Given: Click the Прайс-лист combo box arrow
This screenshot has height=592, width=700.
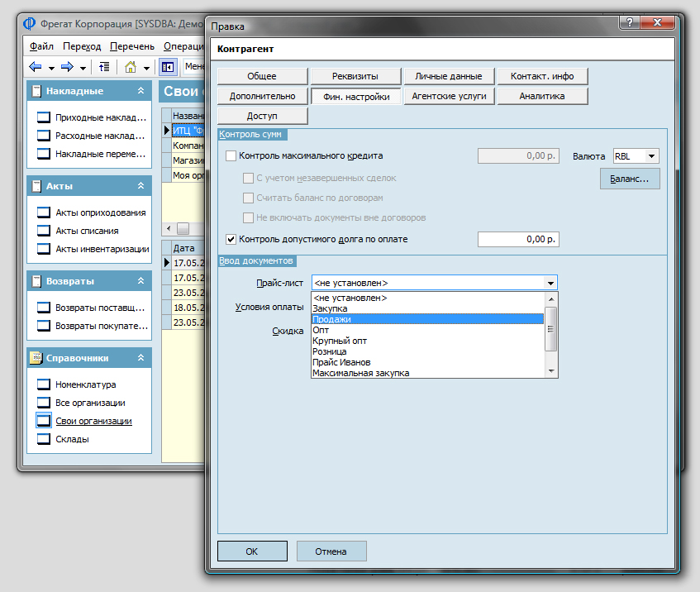Looking at the screenshot, I should 550,283.
